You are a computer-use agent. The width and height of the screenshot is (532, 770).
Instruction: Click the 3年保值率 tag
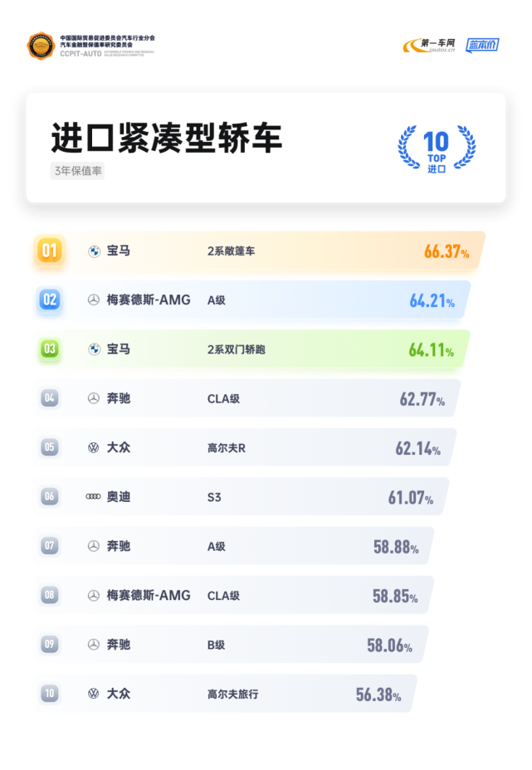point(78,171)
